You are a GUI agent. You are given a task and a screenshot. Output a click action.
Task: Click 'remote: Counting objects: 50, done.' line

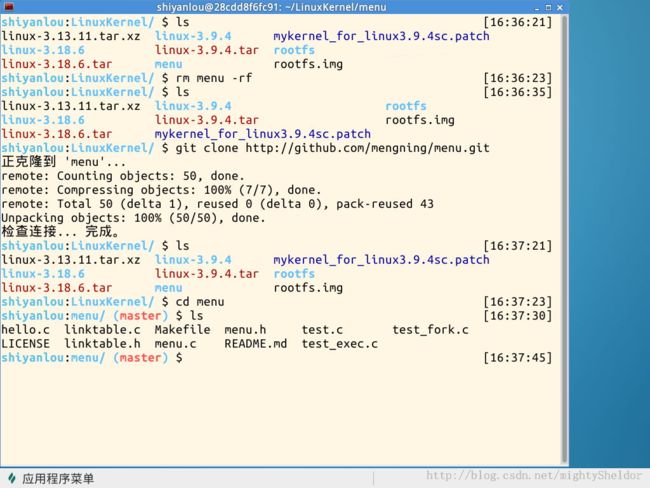tap(123, 176)
